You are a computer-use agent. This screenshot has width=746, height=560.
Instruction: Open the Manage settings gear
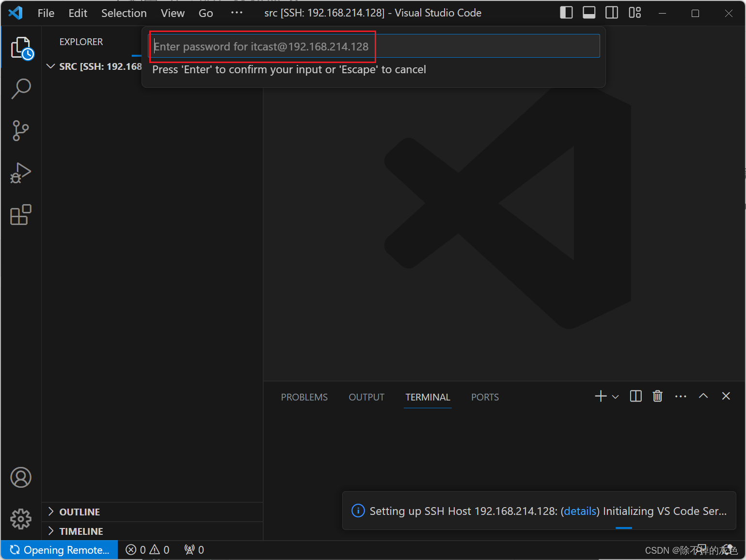coord(21,519)
